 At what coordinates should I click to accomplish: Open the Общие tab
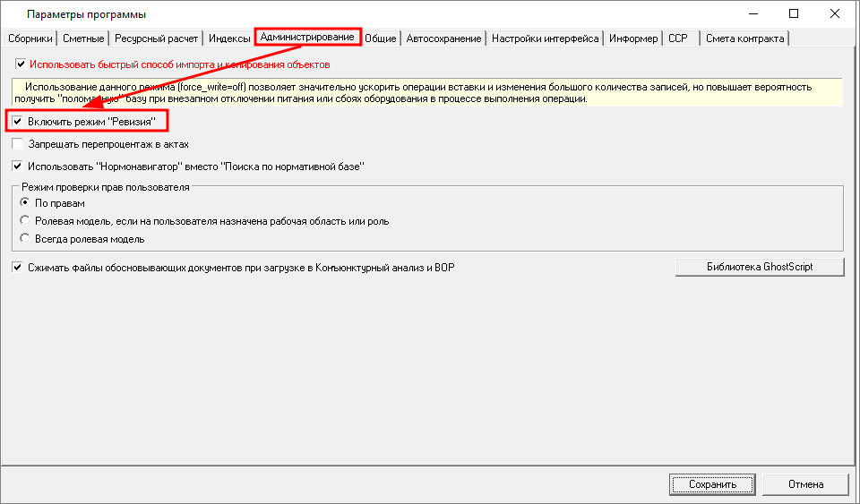pos(382,38)
